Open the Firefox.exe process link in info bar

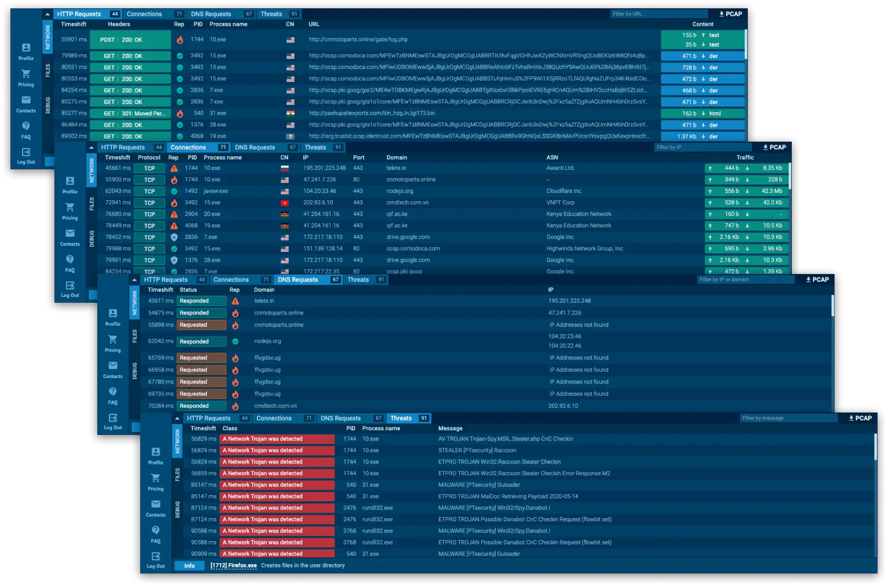pos(233,566)
